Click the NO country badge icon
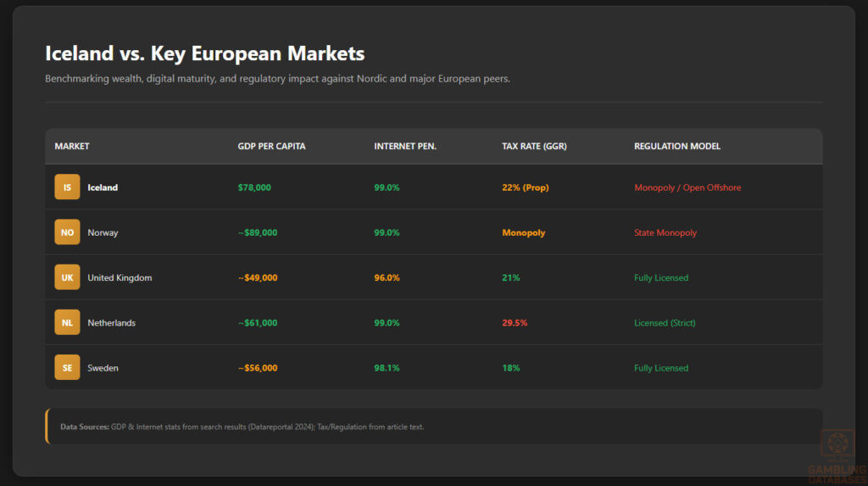The width and height of the screenshot is (868, 486). click(x=67, y=232)
